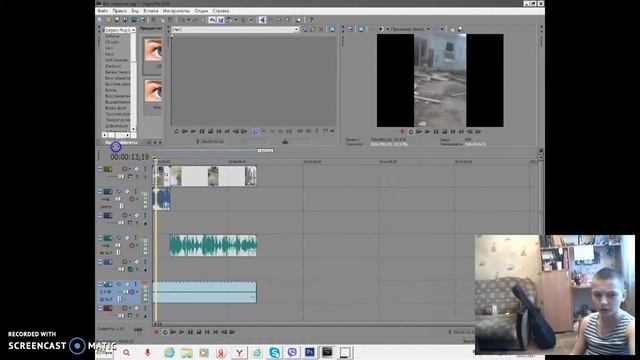Select the green audio waveform clip on track 4
This screenshot has width=640, height=360.
[213, 245]
